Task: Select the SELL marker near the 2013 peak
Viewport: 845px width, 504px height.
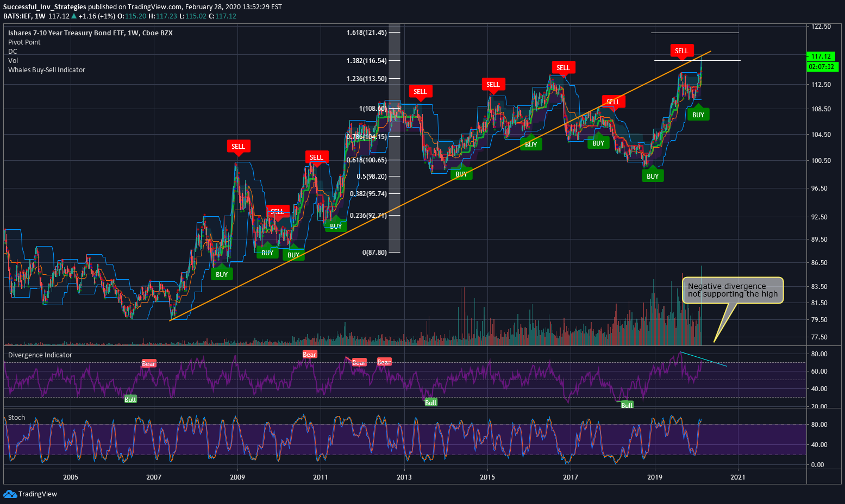Action: 420,92
